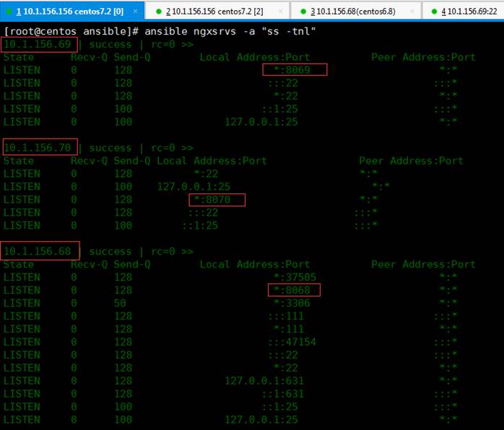Click green connection dot on tab 3
504x430 pixels.
(303, 12)
